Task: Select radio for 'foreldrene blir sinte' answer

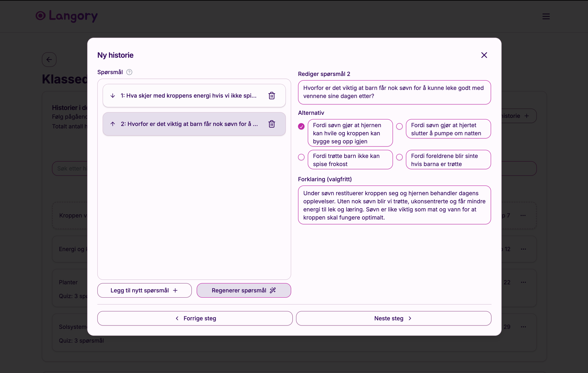Action: pyautogui.click(x=399, y=157)
